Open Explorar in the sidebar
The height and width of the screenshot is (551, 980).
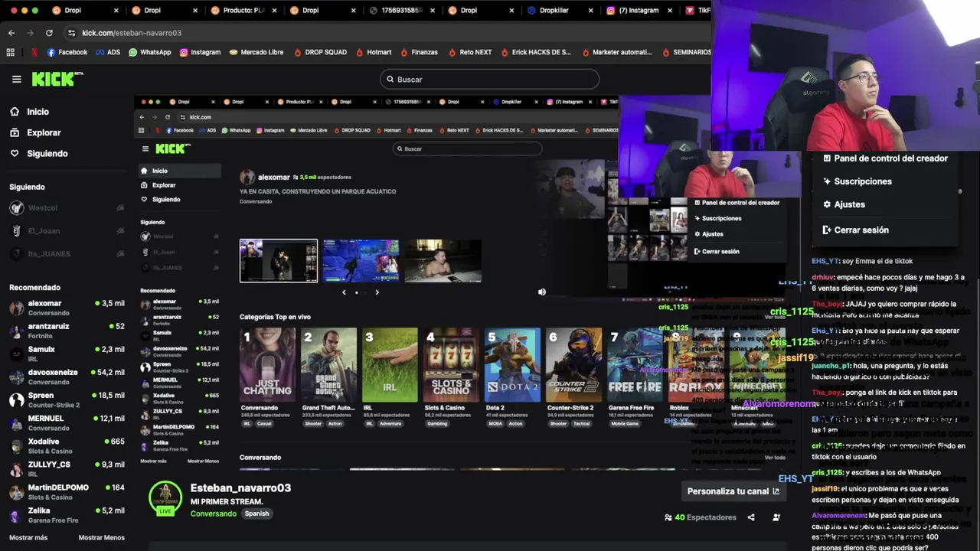[35, 132]
